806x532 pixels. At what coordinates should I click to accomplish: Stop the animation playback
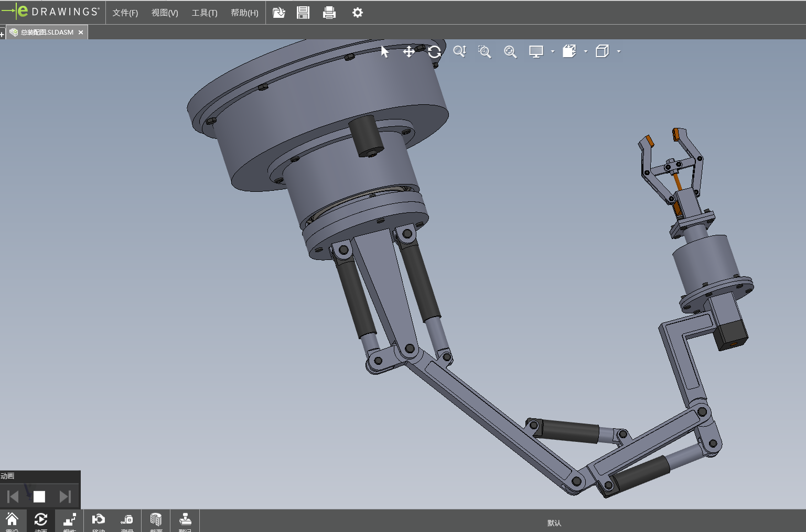click(39, 496)
